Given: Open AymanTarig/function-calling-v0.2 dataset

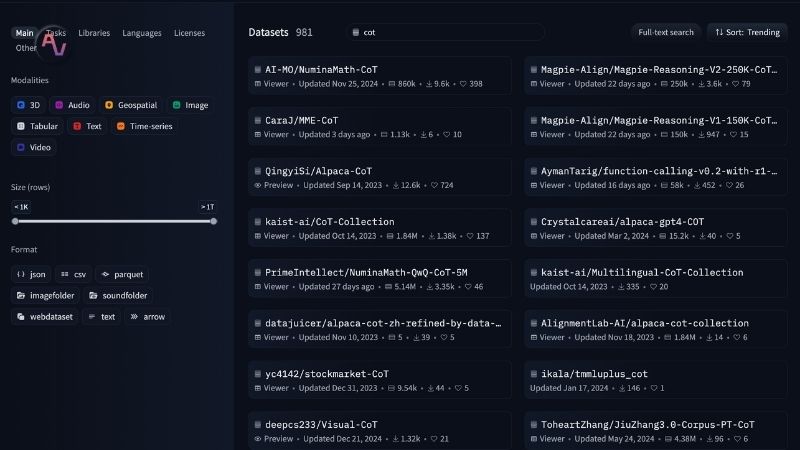Looking at the screenshot, I should click(x=656, y=177).
